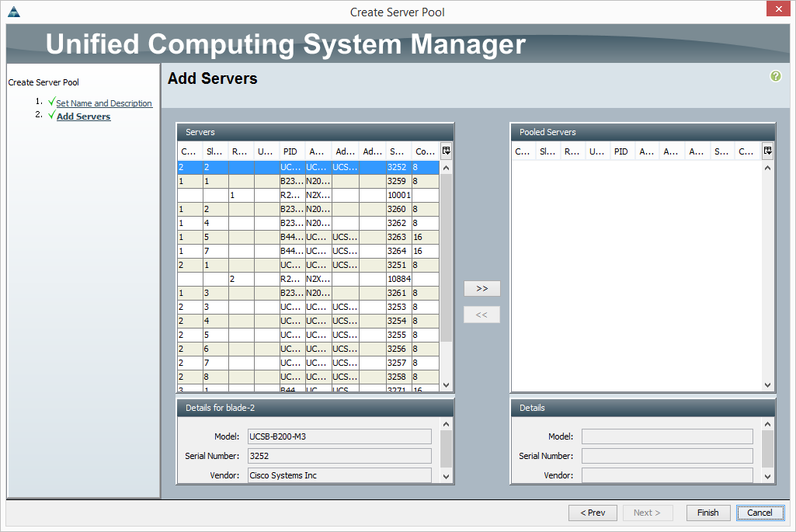Click the empty Model field in pooled Details
Image resolution: width=796 pixels, height=532 pixels.
[667, 436]
